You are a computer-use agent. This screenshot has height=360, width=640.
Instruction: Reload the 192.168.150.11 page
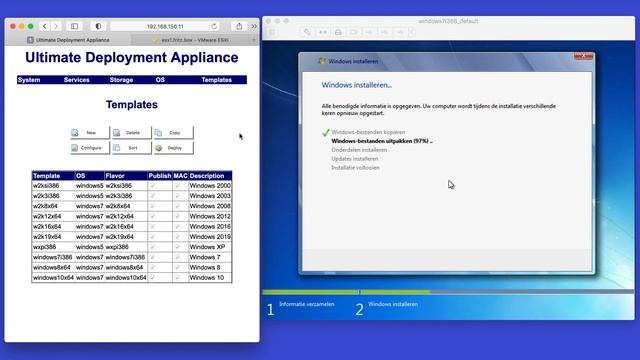tap(214, 26)
